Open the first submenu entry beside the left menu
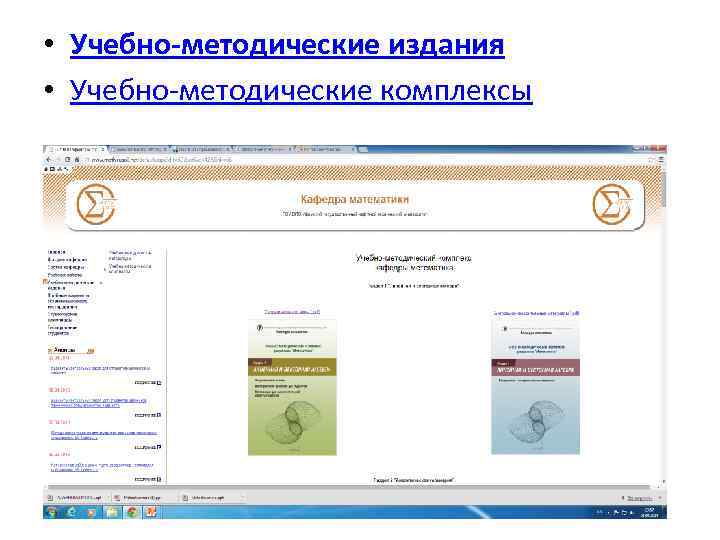The image size is (720, 540). pos(130,255)
